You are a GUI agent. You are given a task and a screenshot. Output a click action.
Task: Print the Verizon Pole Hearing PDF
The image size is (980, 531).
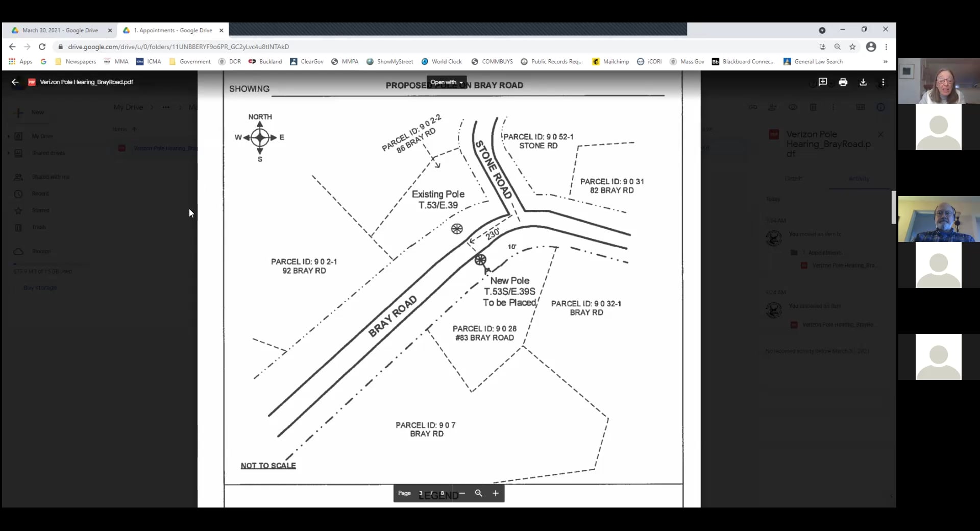click(843, 82)
